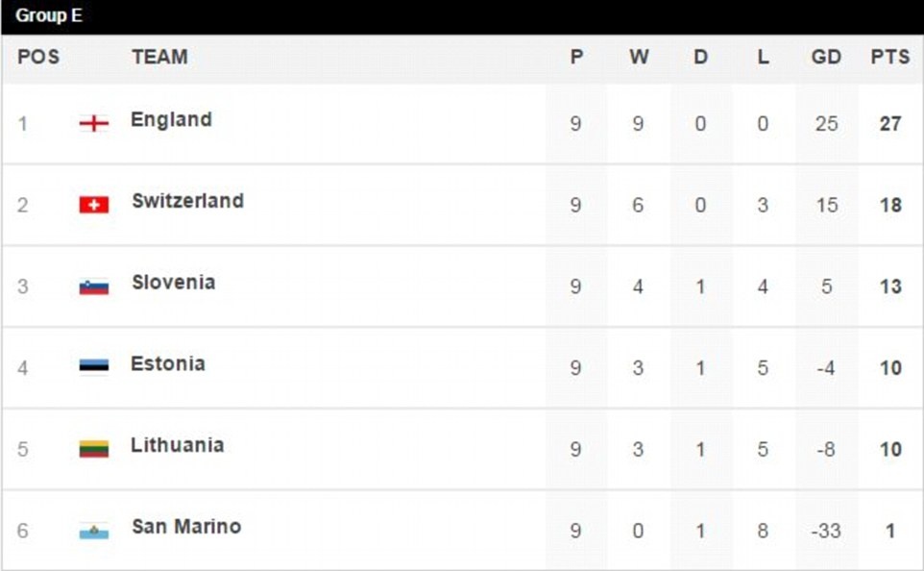Click the POS column header
Viewport: 924px width, 571px height.
[x=38, y=58]
